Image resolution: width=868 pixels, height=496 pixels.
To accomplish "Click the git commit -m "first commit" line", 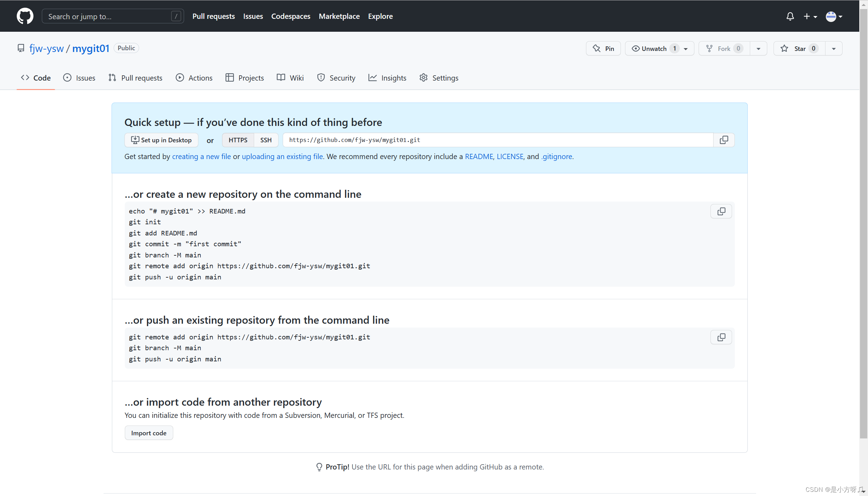I will [185, 244].
